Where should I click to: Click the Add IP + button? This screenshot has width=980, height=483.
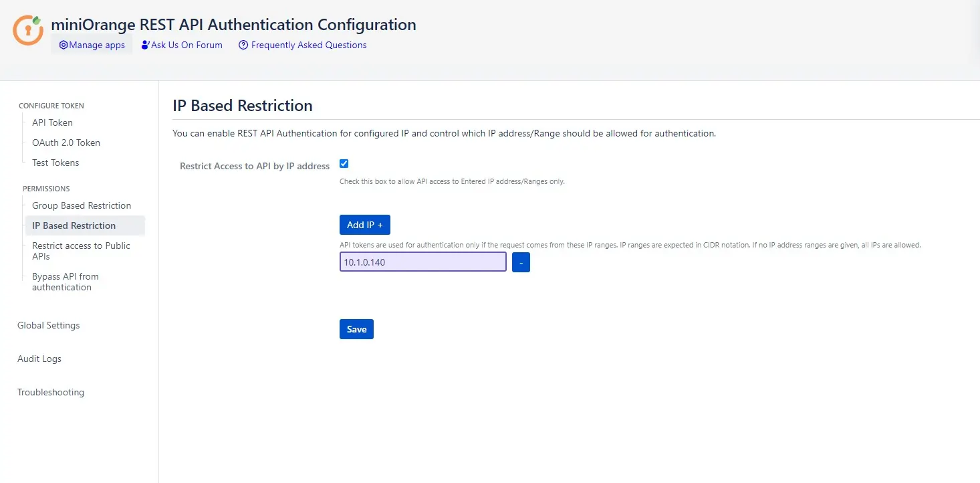click(x=364, y=225)
